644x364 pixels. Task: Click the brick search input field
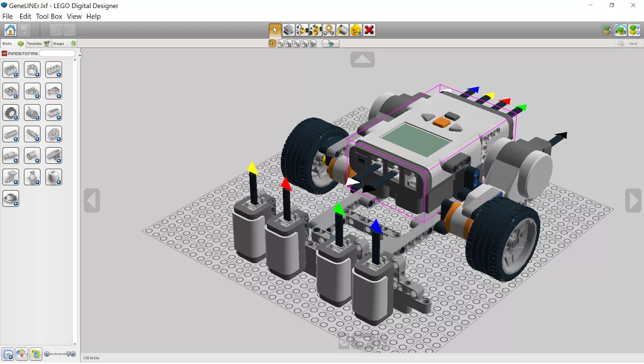(x=57, y=54)
